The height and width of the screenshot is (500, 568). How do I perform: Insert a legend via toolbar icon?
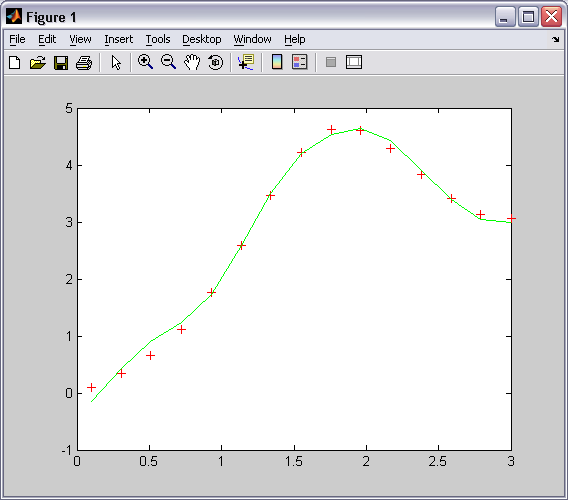[300, 62]
